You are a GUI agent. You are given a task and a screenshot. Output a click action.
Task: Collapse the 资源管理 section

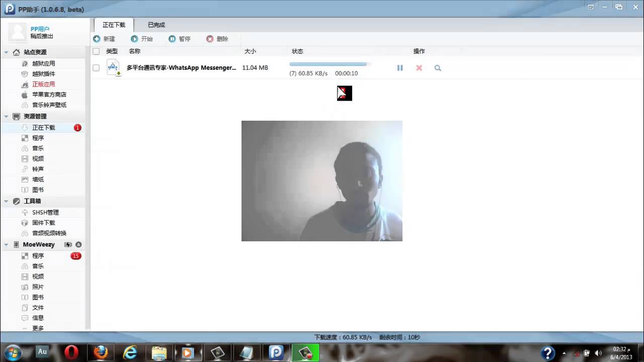[x=6, y=116]
